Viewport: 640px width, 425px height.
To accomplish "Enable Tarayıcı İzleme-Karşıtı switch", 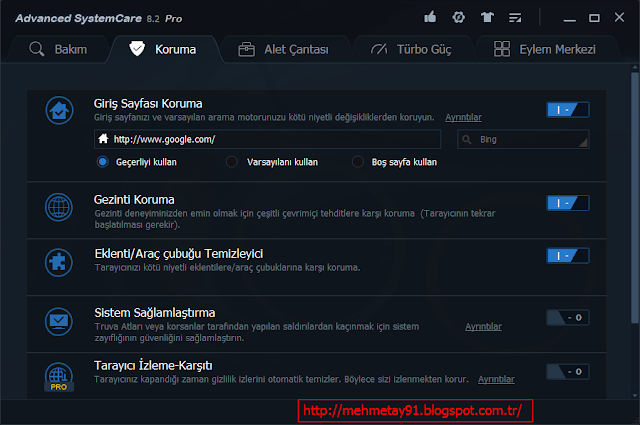I will [568, 372].
